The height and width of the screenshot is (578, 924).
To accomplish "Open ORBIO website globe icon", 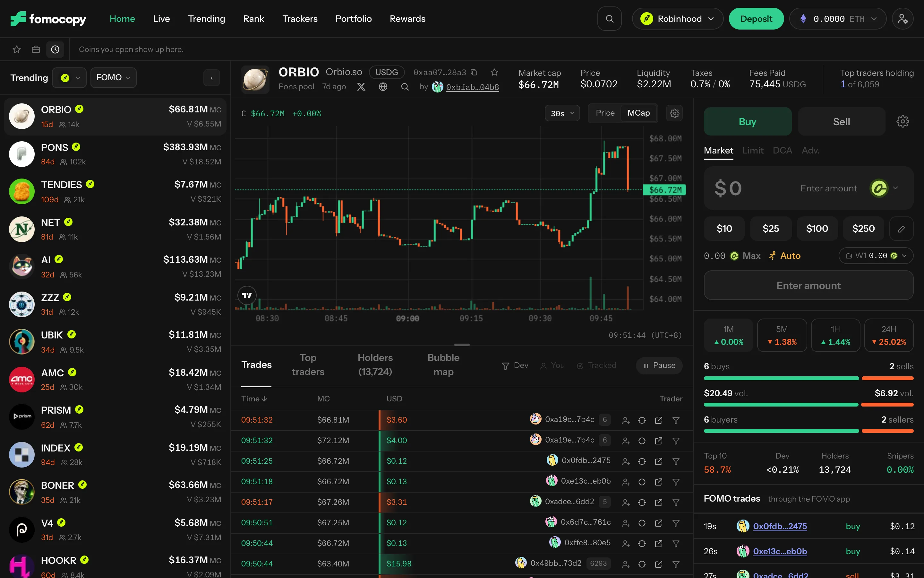I will (x=383, y=87).
